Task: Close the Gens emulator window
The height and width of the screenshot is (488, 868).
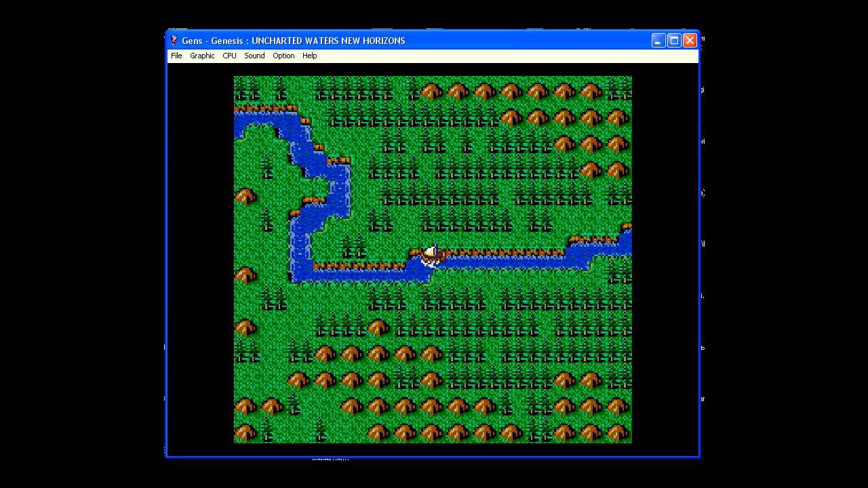Action: [x=690, y=41]
